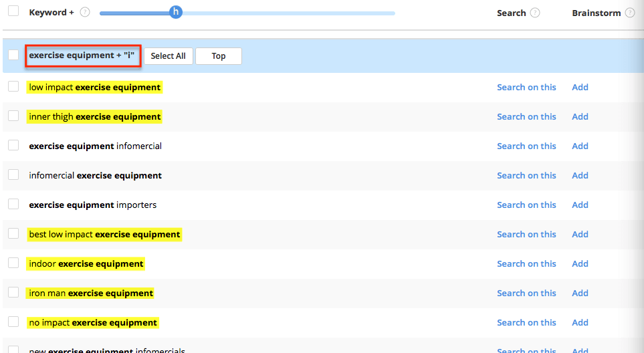Viewport: 644px width, 353px height.
Task: Click the 'Search' column header
Action: (512, 13)
